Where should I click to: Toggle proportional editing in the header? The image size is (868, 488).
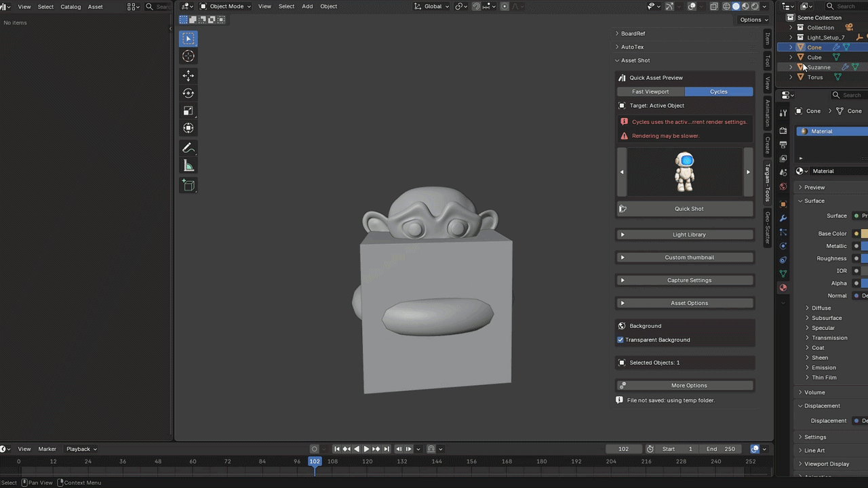(x=505, y=6)
